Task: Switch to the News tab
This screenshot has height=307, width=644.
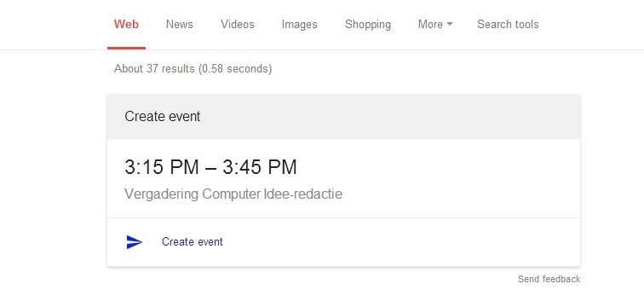Action: click(180, 24)
